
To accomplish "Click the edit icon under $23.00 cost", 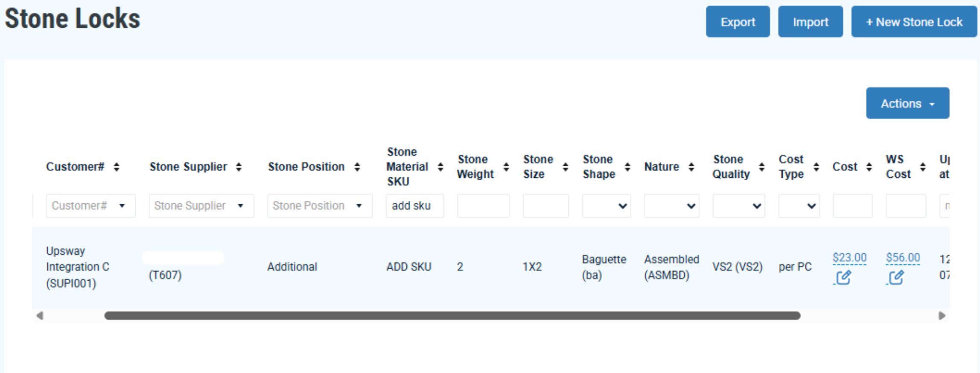I will point(843,278).
